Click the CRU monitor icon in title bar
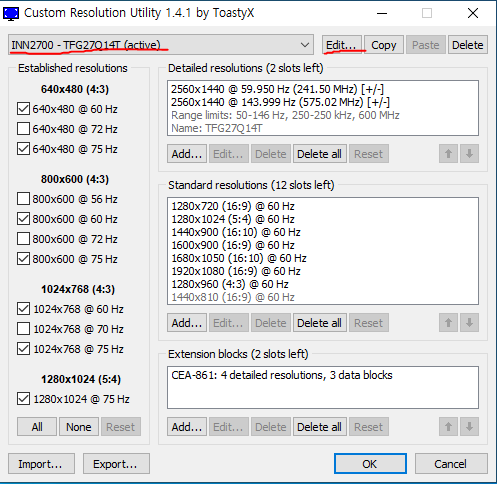Screen dimensions: 497x484 click(x=11, y=13)
